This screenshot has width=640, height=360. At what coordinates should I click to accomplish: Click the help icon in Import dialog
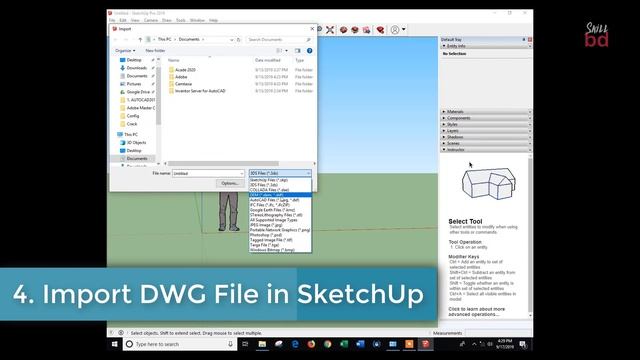[x=309, y=51]
